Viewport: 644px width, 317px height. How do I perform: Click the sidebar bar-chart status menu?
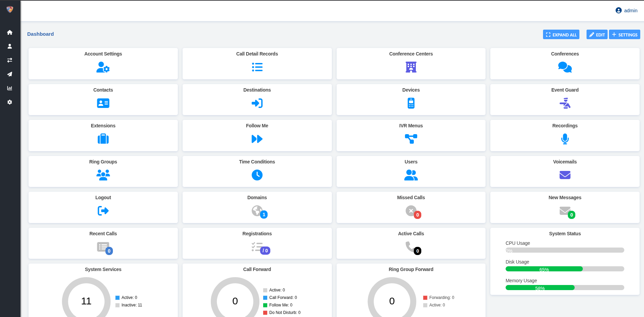point(10,88)
